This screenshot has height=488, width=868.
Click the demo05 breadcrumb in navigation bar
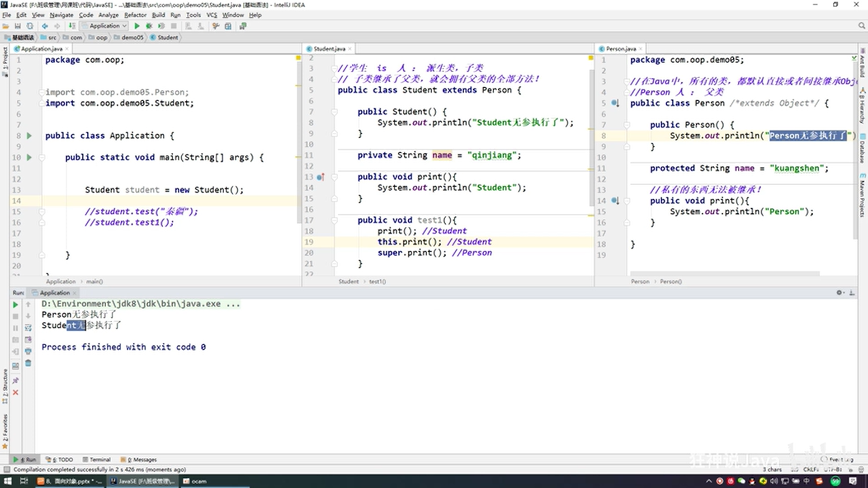tap(132, 38)
